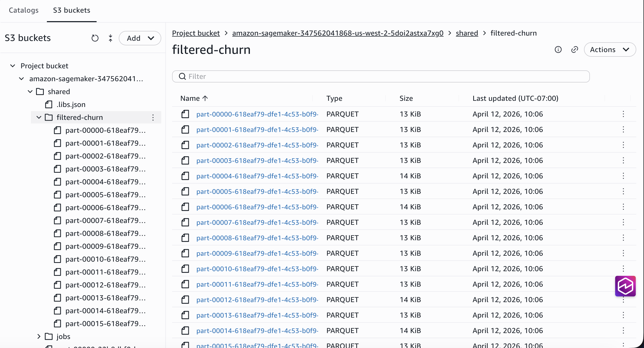
Task: Collapse the shared folder in tree
Action: click(x=30, y=92)
